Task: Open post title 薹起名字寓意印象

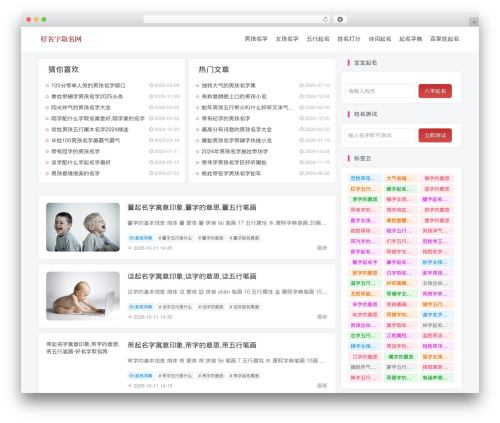Action: point(192,208)
